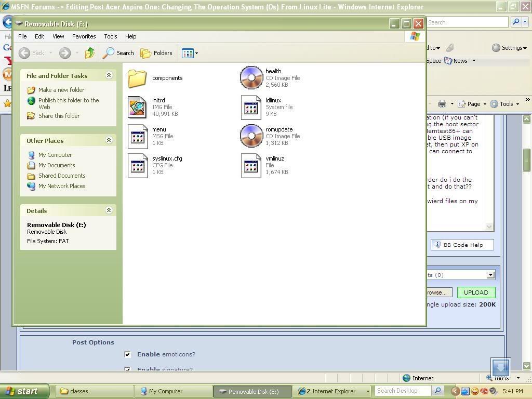Image resolution: width=532 pixels, height=399 pixels.
Task: Open the View menu in Explorer
Action: tap(58, 36)
